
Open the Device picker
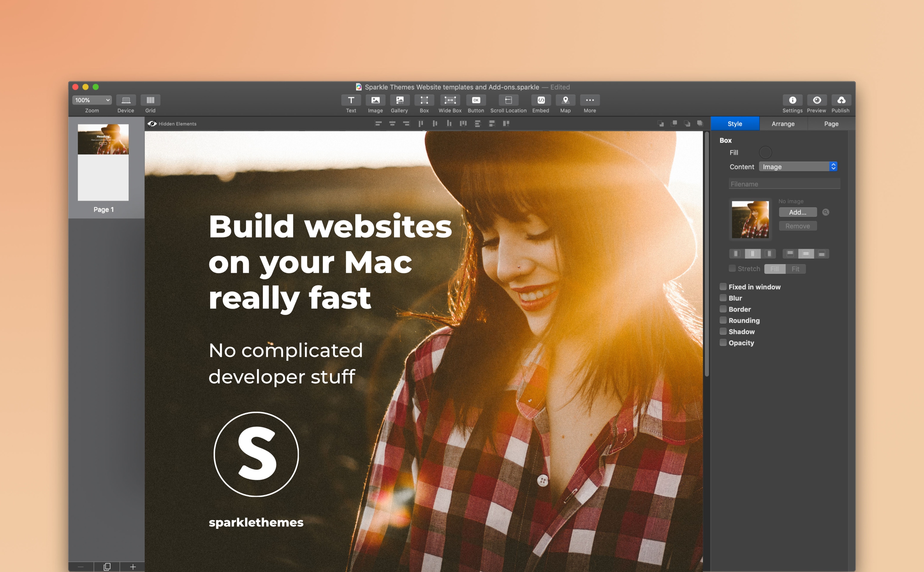click(x=126, y=100)
